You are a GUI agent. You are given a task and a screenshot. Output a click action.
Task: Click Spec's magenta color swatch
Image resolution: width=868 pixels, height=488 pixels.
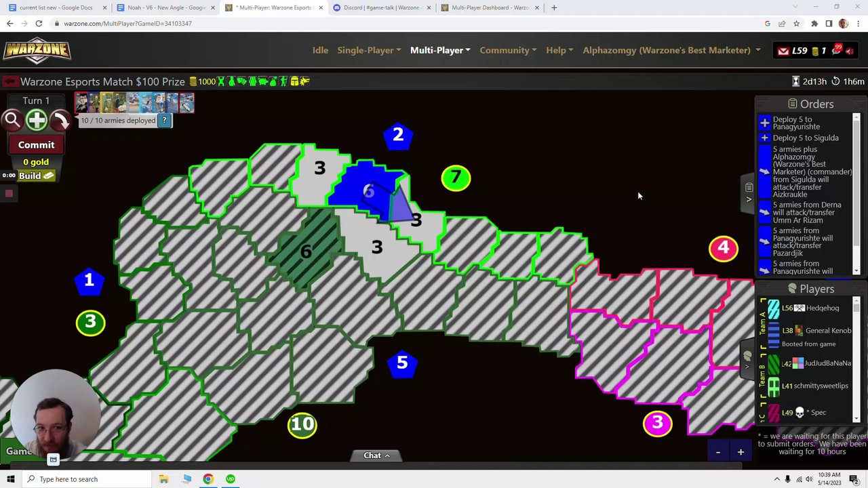(774, 412)
